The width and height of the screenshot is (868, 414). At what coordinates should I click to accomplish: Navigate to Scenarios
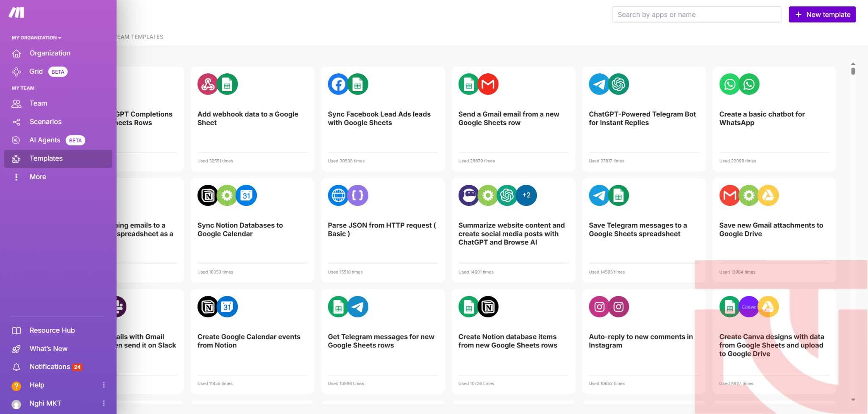click(x=58, y=122)
